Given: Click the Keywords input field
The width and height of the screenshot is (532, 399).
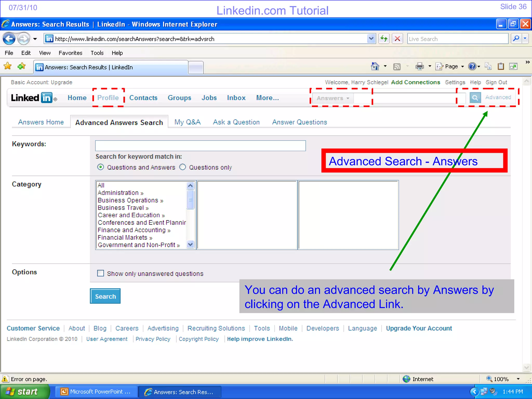Looking at the screenshot, I should (200, 146).
